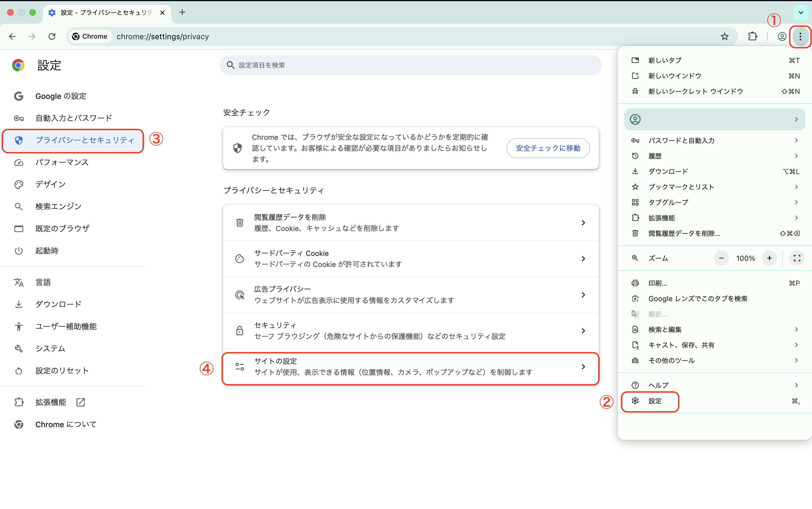Expand 検索と編集 submenu
812x509 pixels.
tap(715, 330)
